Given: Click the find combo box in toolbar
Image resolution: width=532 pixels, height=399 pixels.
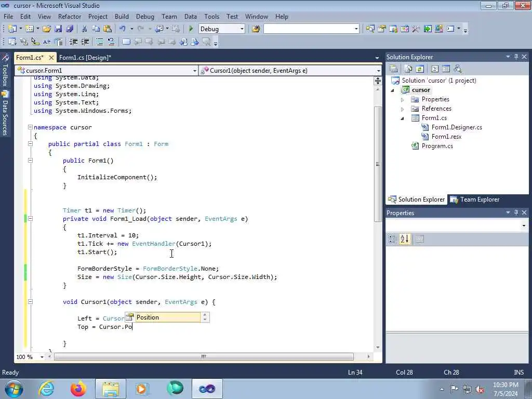Looking at the screenshot, I should coord(312,29).
